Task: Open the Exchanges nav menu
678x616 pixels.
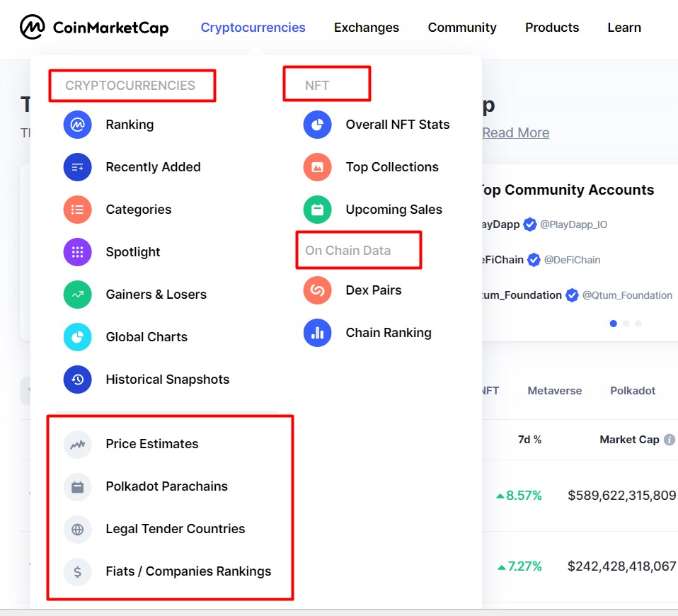Action: click(x=366, y=27)
